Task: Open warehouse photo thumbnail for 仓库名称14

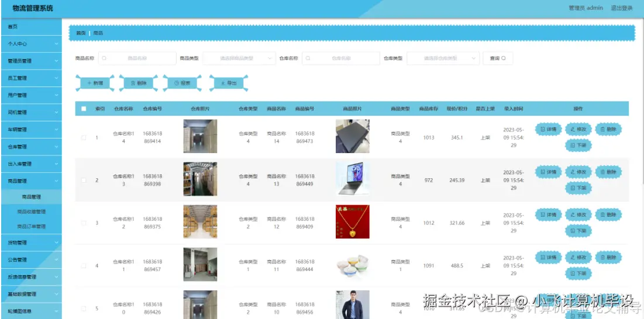Action: (200, 136)
